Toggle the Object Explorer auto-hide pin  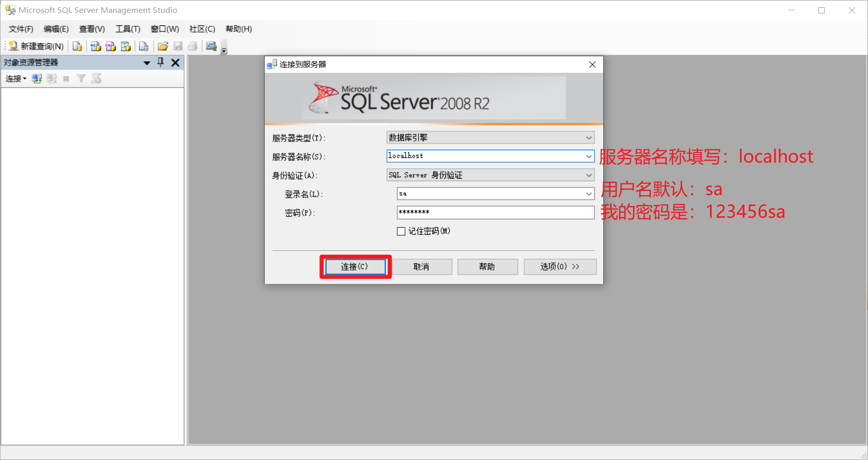[x=160, y=62]
